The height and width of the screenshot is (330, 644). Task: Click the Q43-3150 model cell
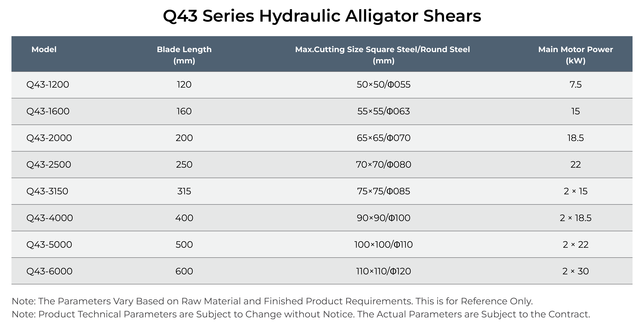pyautogui.click(x=47, y=191)
